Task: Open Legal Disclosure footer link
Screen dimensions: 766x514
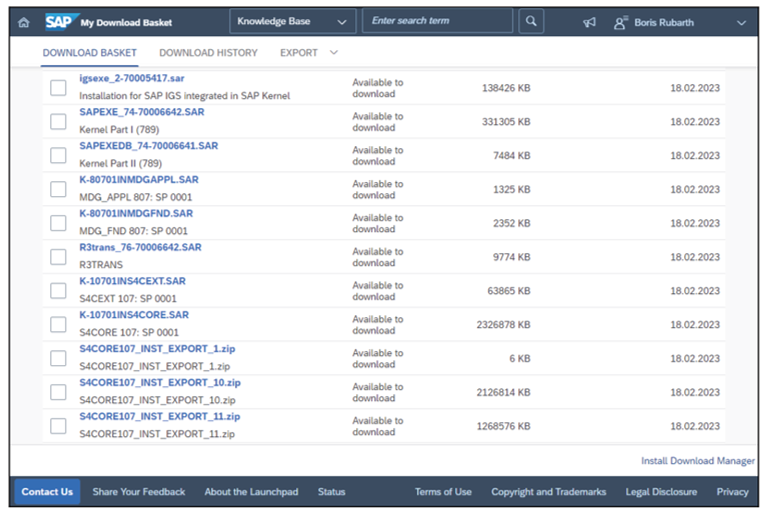Action: (x=661, y=492)
